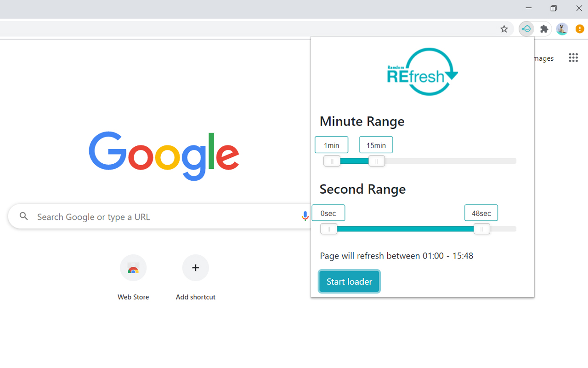Viewport: 588px width, 368px height.
Task: Open the Web Store shortcut
Action: coord(133,268)
